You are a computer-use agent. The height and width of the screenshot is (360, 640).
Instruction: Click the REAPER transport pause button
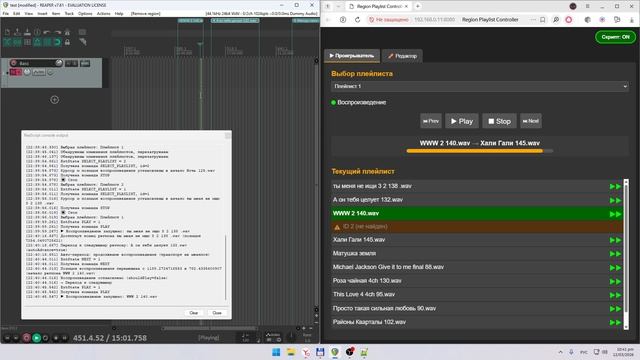(64, 338)
